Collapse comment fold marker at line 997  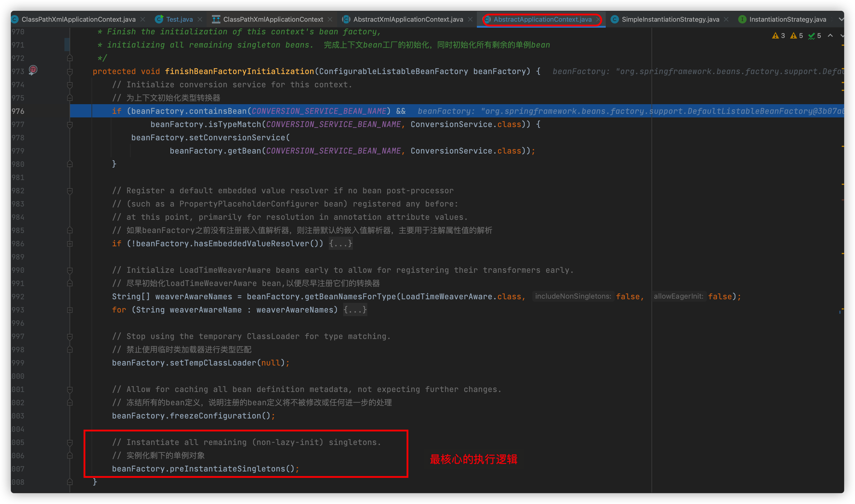(70, 337)
